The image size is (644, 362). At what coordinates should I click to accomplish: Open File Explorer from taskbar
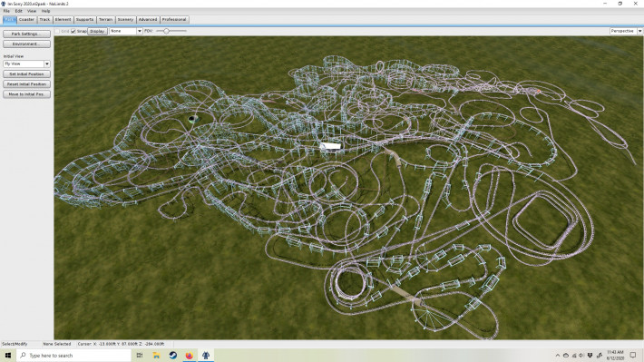(157, 356)
